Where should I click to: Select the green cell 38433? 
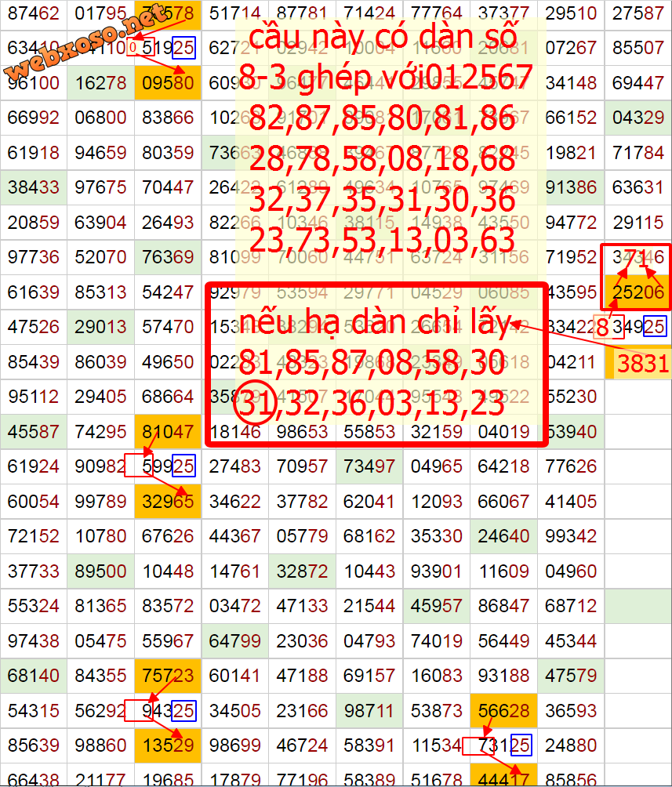coord(34,187)
